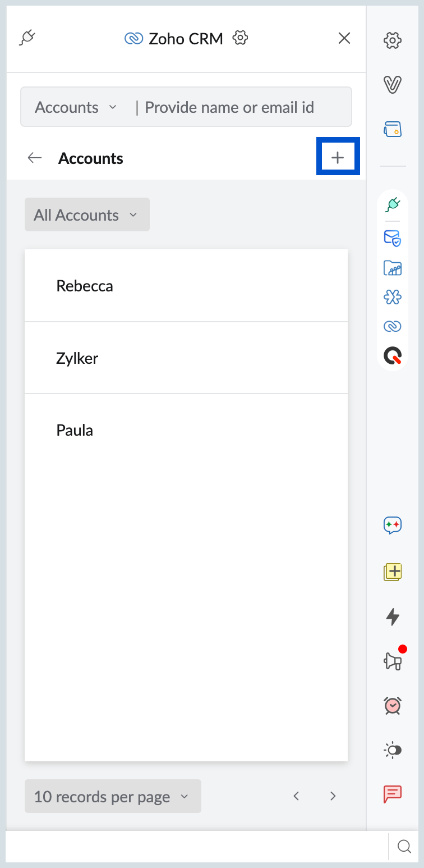Expand the Accounts module dropdown in search bar

tap(76, 107)
